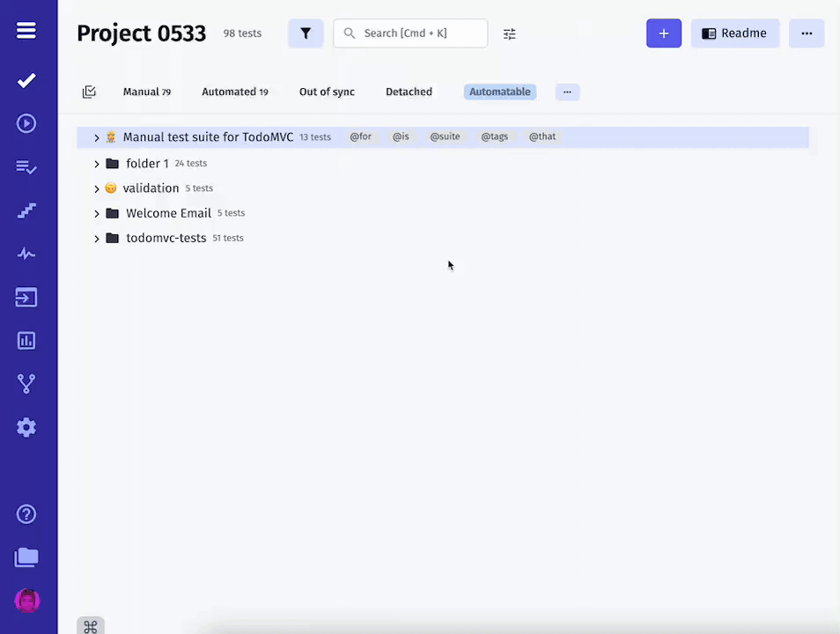Open the project options ellipsis menu
Screen dimensions: 840x634
[x=807, y=33]
